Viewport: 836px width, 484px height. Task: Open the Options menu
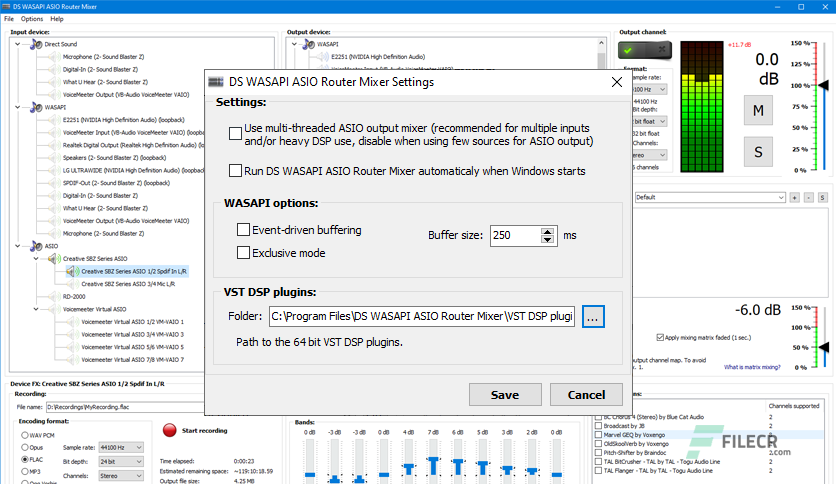(32, 19)
